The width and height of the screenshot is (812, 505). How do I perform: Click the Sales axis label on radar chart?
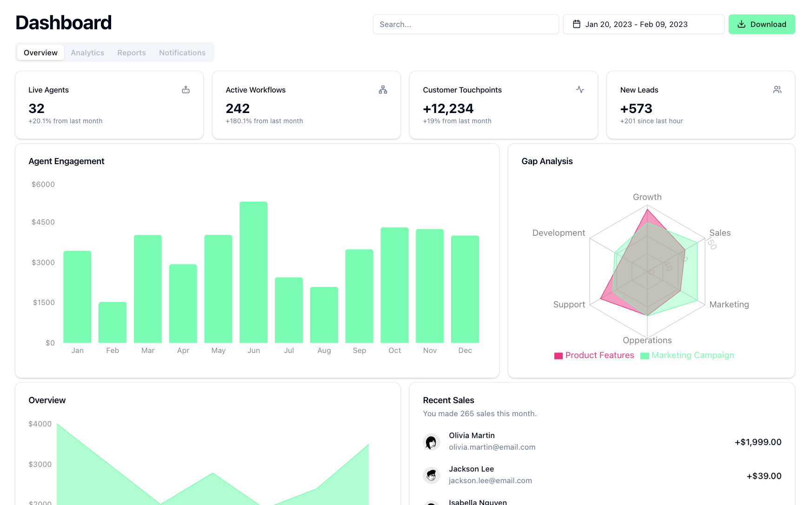click(720, 233)
